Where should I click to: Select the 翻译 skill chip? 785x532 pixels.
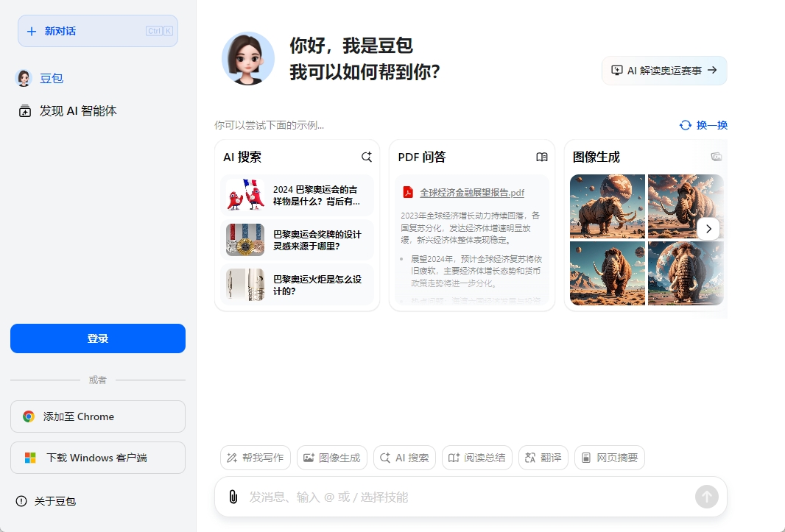(x=543, y=458)
